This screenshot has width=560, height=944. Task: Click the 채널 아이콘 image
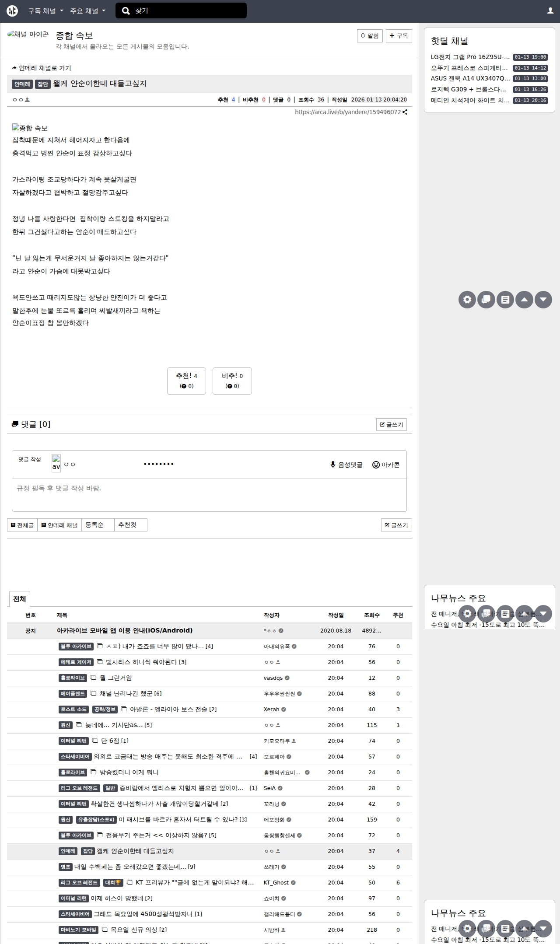[28, 35]
